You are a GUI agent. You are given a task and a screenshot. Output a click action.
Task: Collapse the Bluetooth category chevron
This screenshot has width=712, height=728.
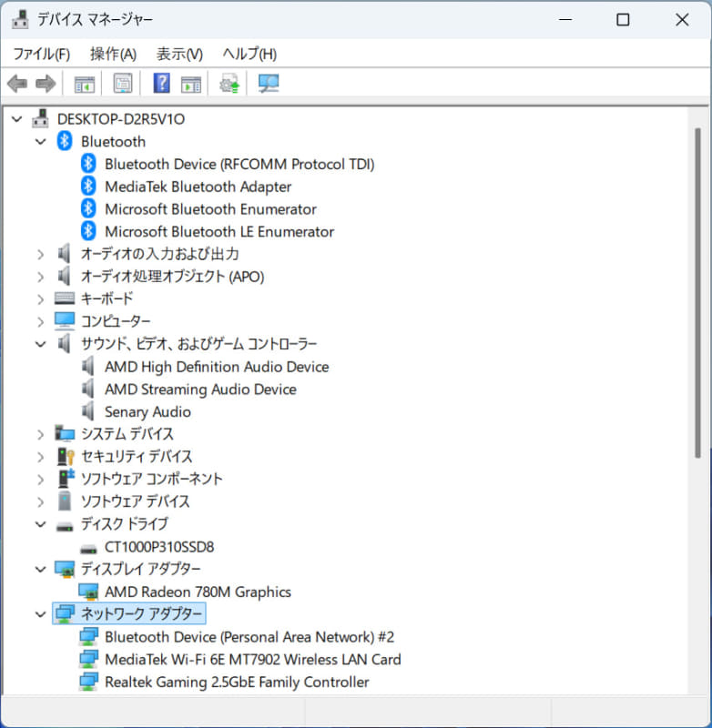pos(41,142)
